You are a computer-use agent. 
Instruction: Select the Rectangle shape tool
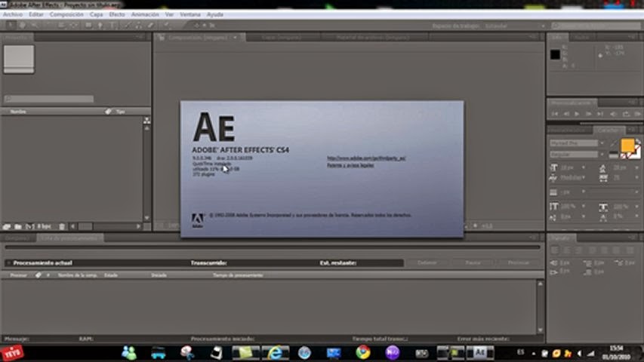click(88, 25)
